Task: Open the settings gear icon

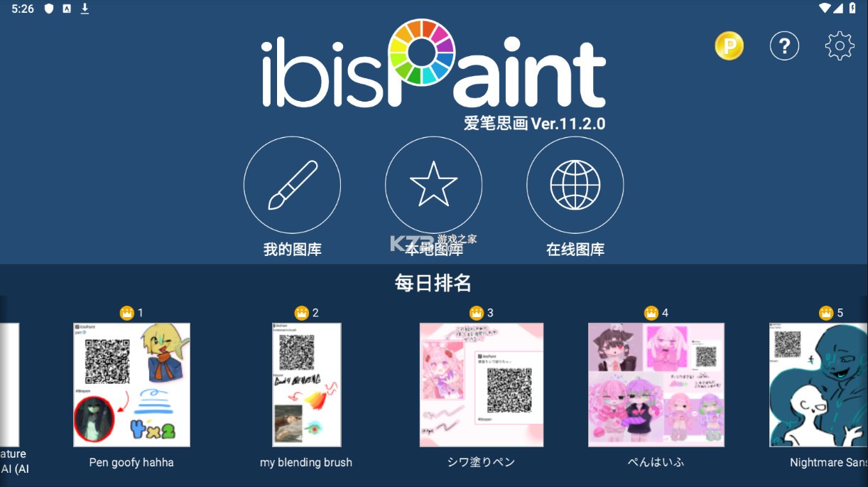Action: click(x=840, y=46)
